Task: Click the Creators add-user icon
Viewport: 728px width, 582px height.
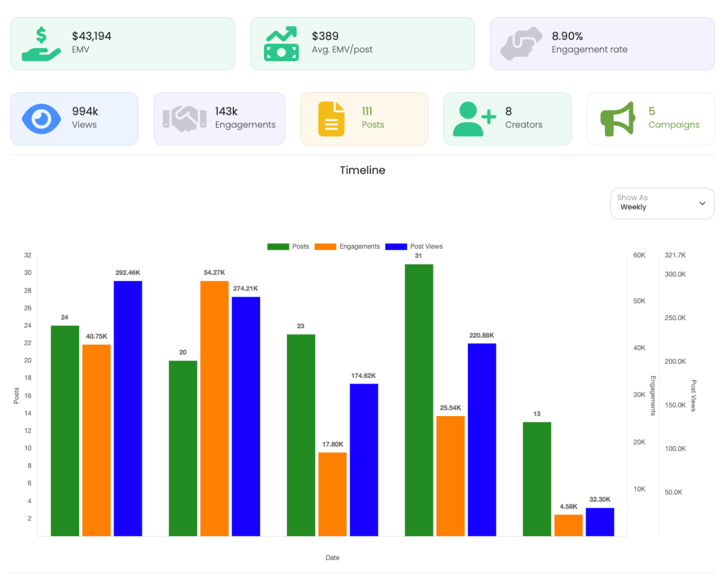Action: click(x=474, y=119)
